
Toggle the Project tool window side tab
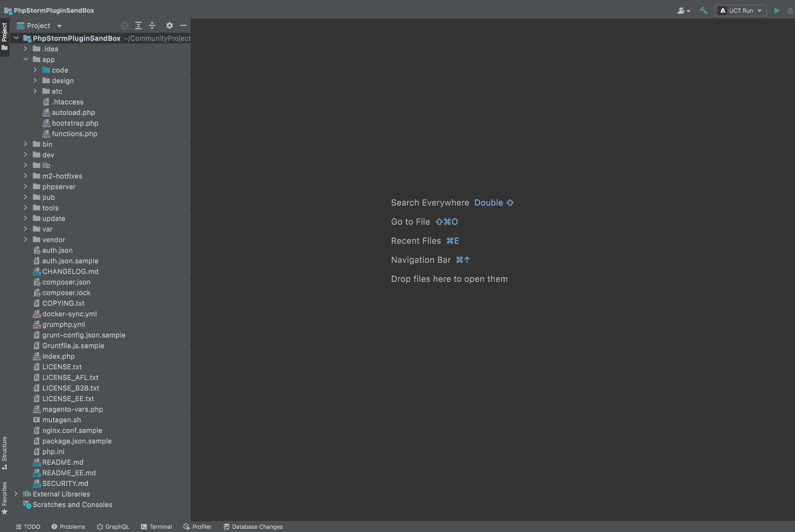5,37
